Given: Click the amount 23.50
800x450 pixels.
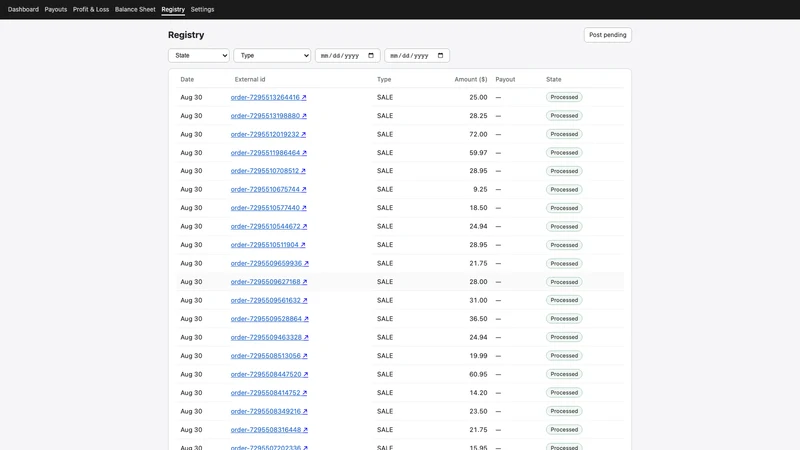Looking at the screenshot, I should coord(478,411).
